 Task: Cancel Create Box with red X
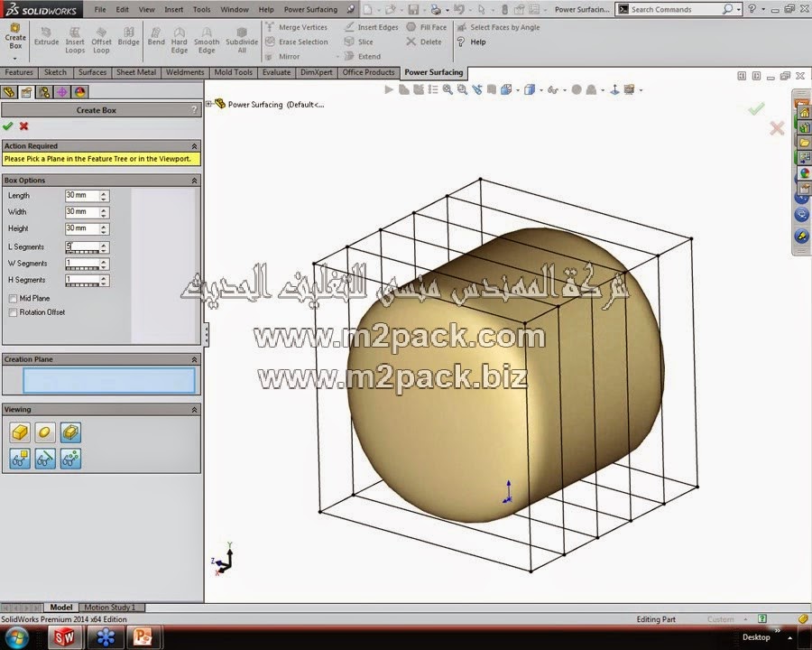coord(23,126)
